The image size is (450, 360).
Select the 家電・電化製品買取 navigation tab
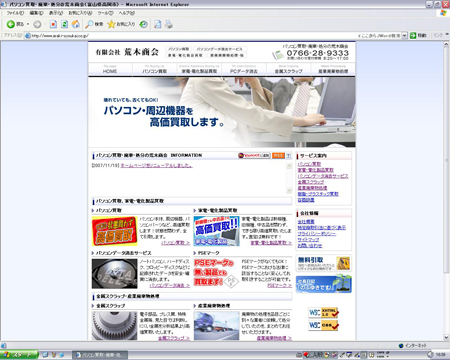pyautogui.click(x=199, y=69)
